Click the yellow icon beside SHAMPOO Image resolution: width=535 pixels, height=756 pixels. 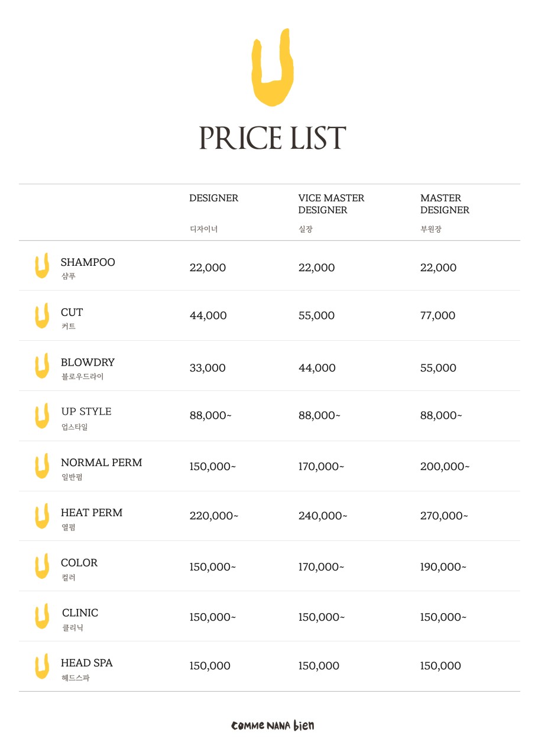(x=41, y=266)
